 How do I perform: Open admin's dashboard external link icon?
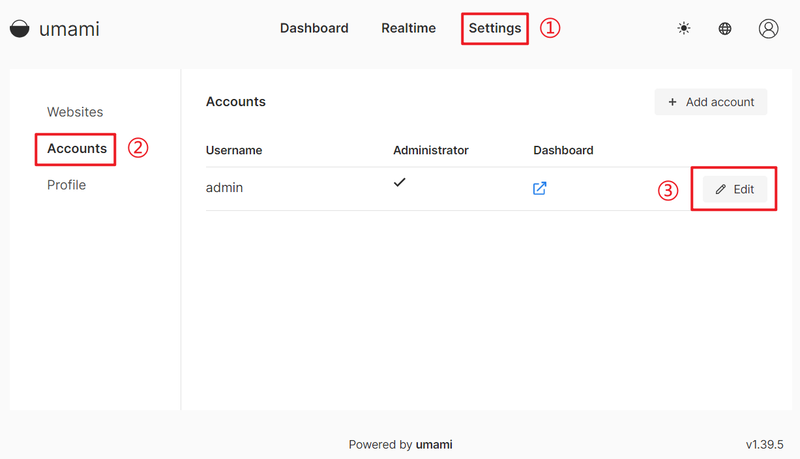coord(539,188)
